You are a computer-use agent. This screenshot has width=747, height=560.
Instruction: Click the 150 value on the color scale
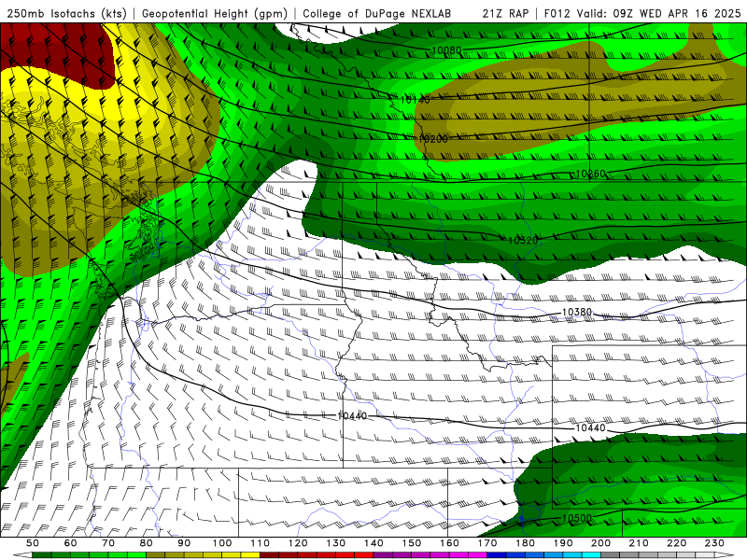[412, 543]
